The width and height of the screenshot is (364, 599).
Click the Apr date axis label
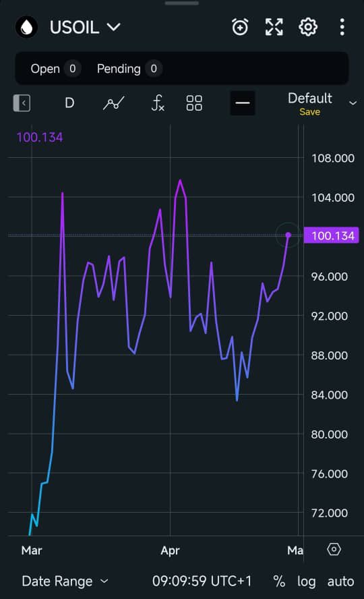point(170,551)
